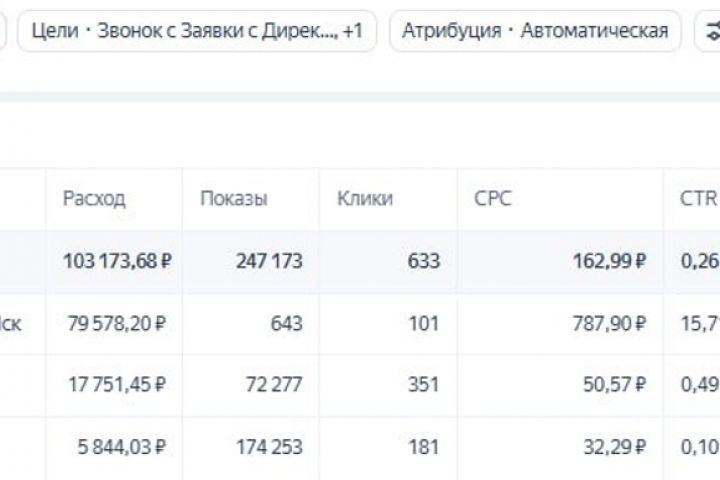Click the total impressions value 247 173
The height and width of the screenshot is (480, 720).
pos(269,262)
